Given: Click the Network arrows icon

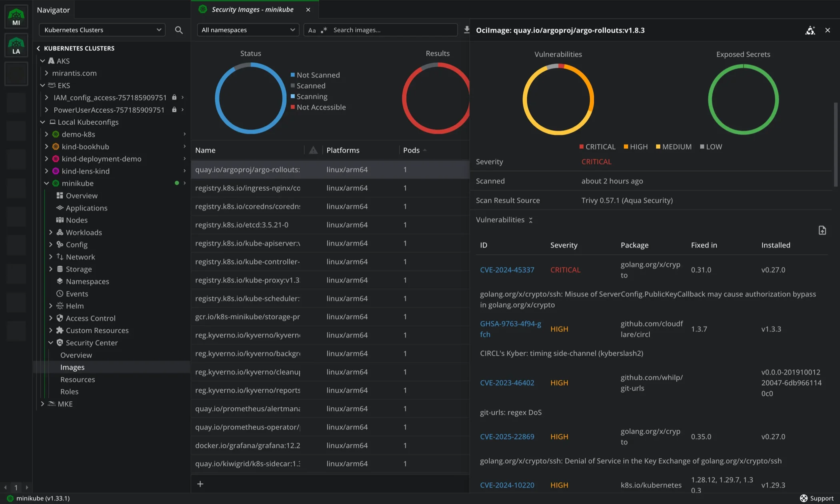Looking at the screenshot, I should point(60,257).
